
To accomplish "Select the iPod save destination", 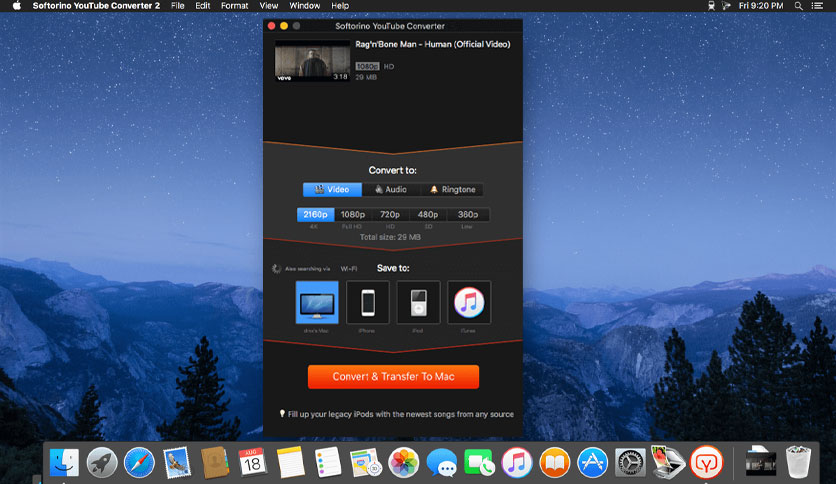I will pos(419,302).
